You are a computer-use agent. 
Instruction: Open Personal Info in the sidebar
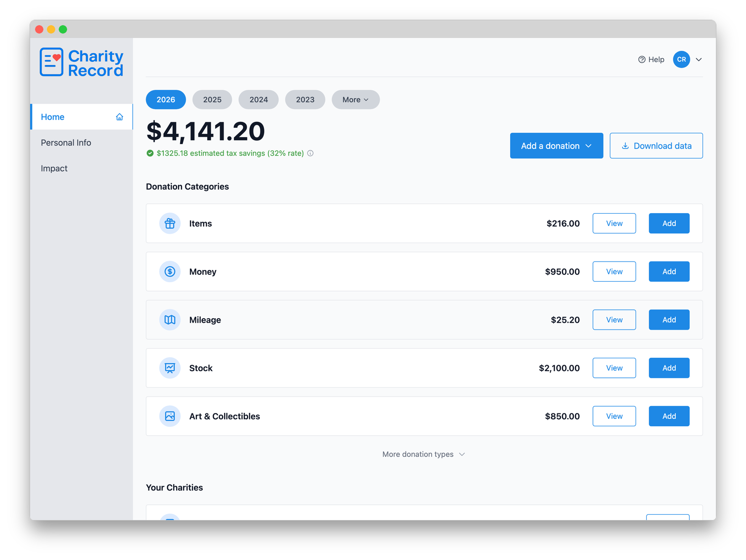pos(81,143)
